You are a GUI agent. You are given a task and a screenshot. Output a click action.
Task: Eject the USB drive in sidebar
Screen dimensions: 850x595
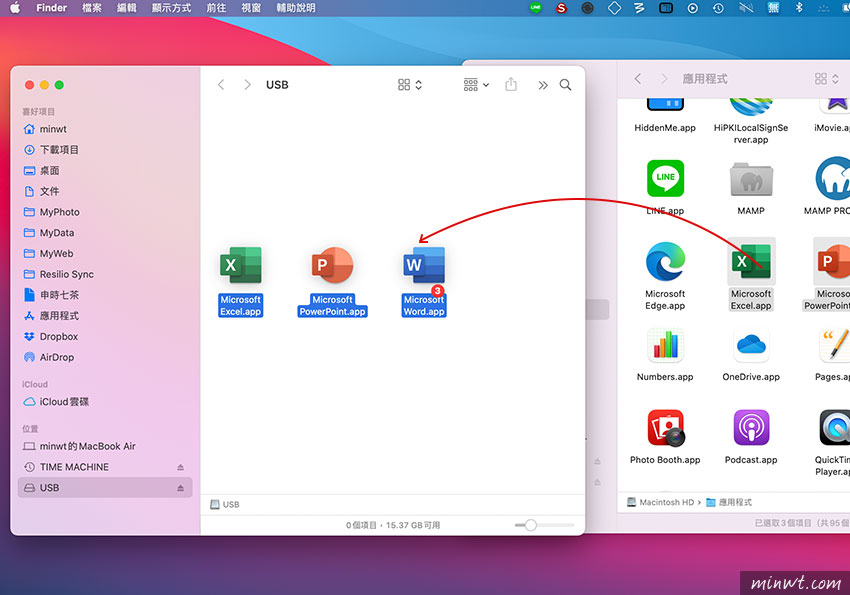[181, 488]
